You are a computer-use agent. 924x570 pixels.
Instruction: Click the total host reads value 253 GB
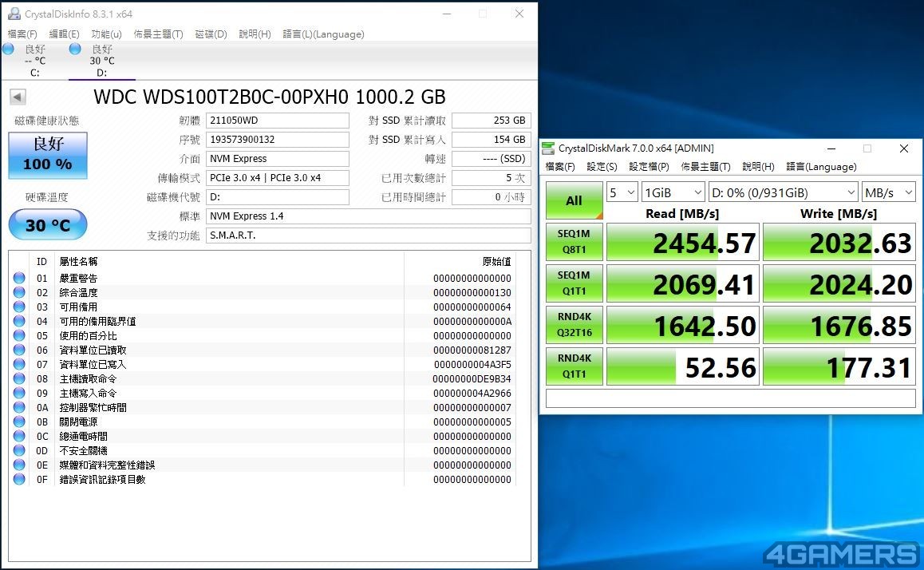coord(492,121)
